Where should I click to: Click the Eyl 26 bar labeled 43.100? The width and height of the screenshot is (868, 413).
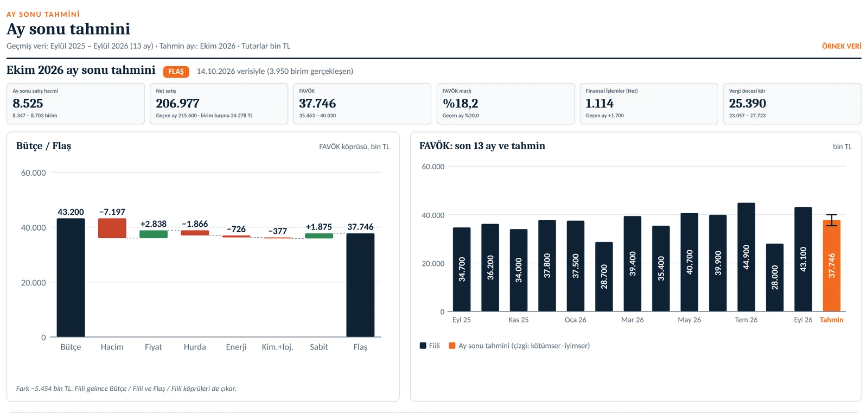(x=803, y=259)
